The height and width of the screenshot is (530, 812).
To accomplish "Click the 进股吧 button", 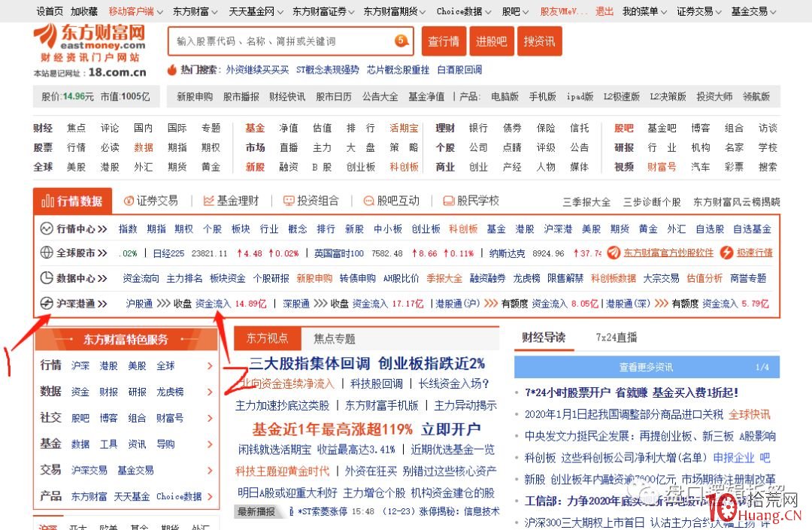I will pyautogui.click(x=492, y=41).
